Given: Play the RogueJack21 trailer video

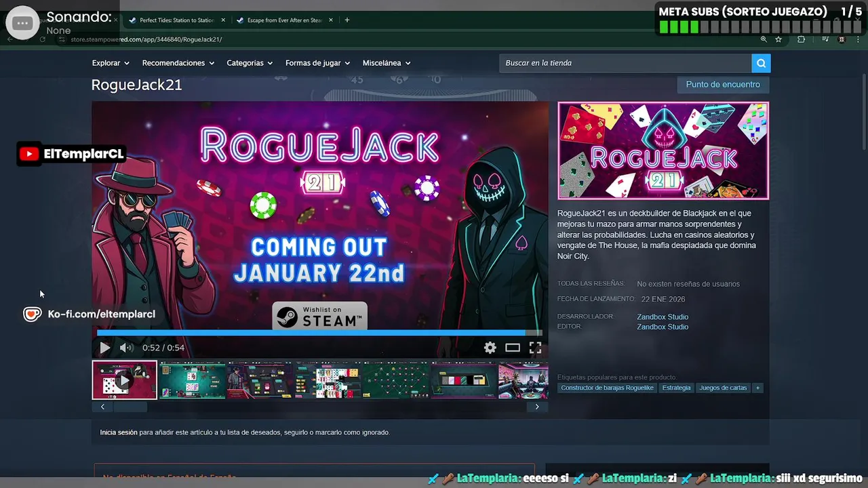Looking at the screenshot, I should pos(105,348).
